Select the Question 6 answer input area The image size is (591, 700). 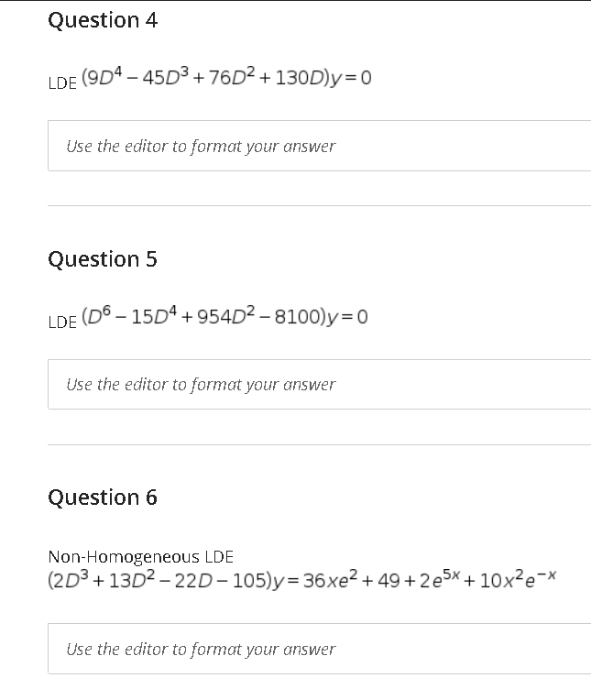320,649
